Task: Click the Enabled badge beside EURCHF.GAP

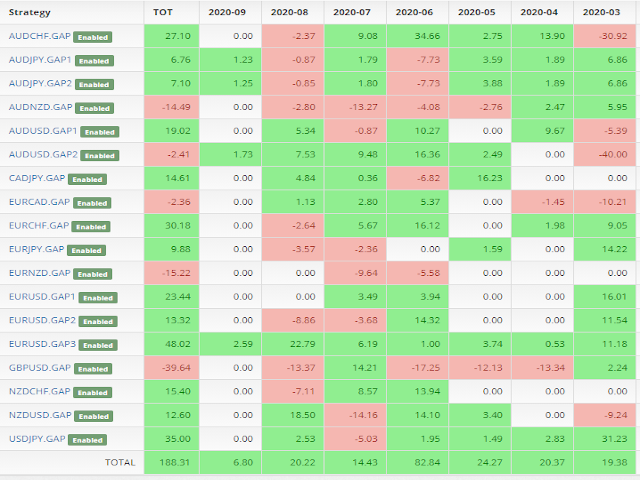Action: point(91,227)
